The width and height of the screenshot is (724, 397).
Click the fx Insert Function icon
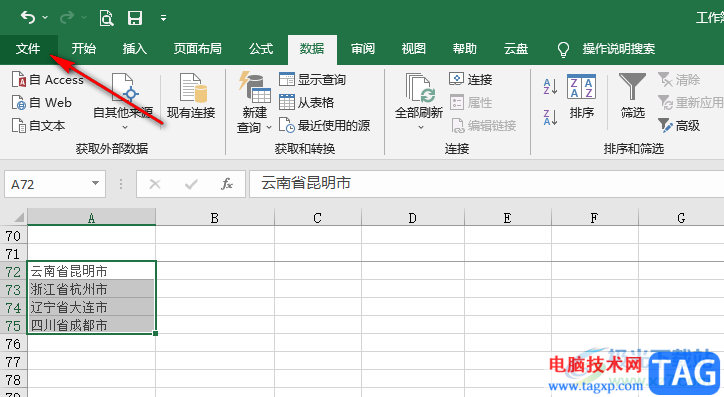click(226, 184)
